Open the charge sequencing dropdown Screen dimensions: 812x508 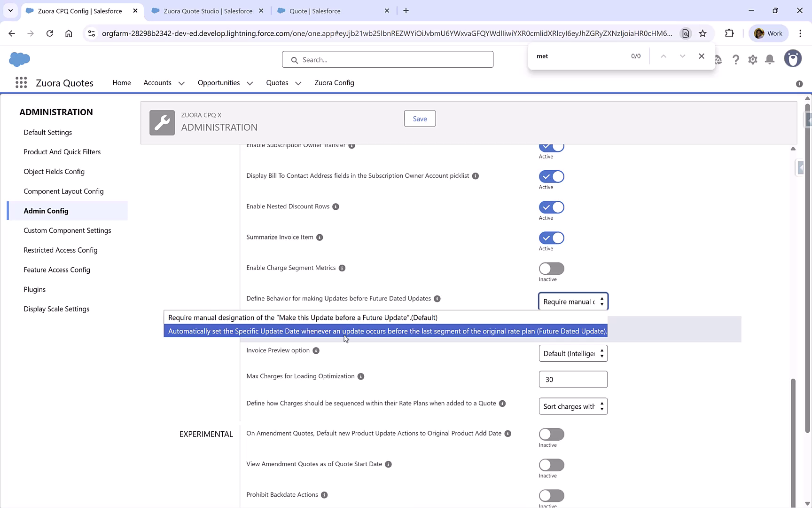click(573, 406)
